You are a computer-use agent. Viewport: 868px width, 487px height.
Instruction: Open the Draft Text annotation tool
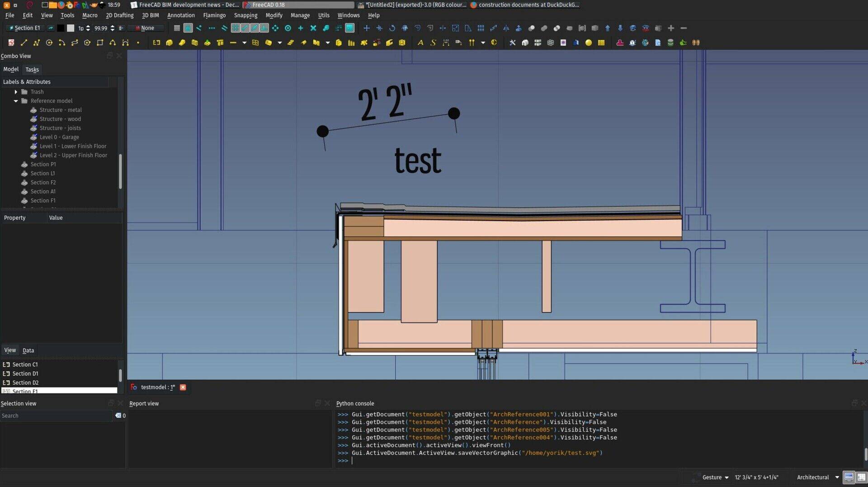point(420,43)
